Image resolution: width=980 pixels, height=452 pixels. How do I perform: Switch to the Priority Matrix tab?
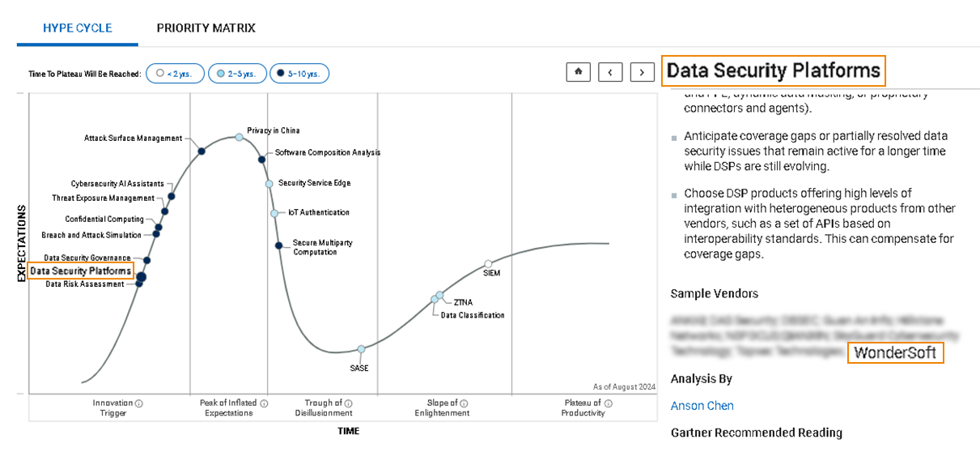[x=206, y=28]
